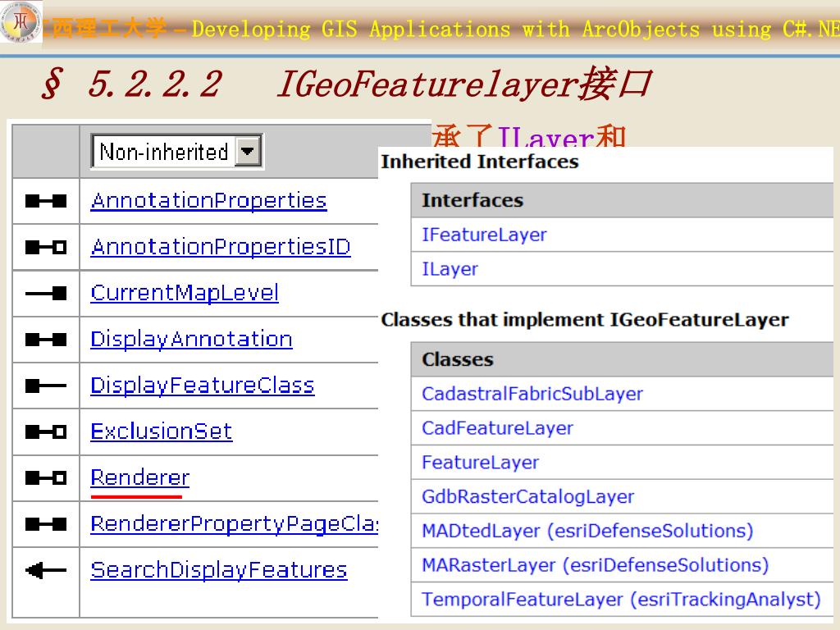Viewport: 840px width, 630px height.
Task: Open the CadFeatureLayer class link
Action: point(497,428)
